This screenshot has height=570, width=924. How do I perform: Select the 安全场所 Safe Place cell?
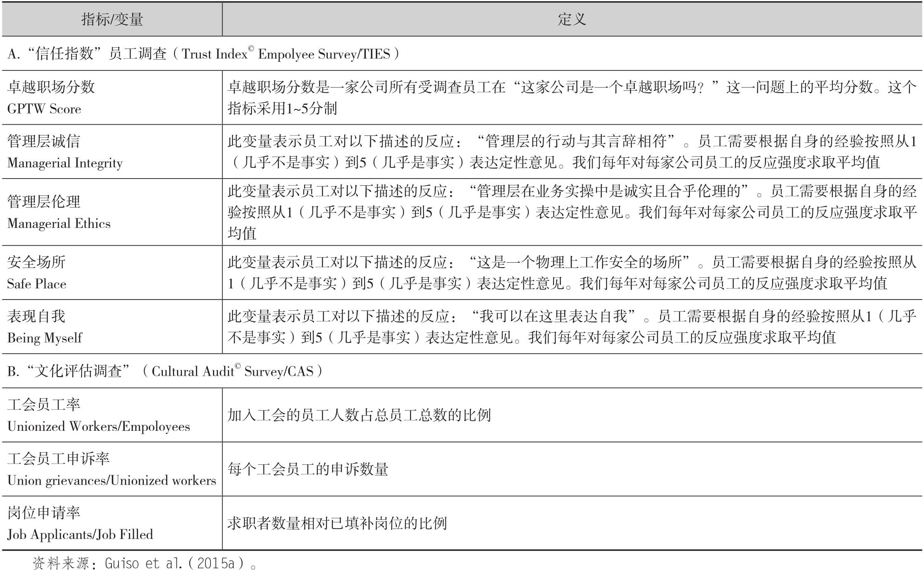point(36,273)
